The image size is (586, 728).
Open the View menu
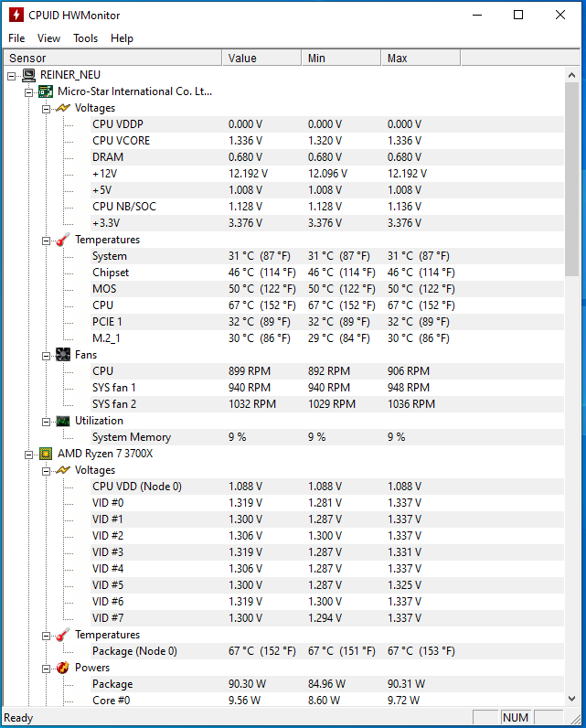48,38
